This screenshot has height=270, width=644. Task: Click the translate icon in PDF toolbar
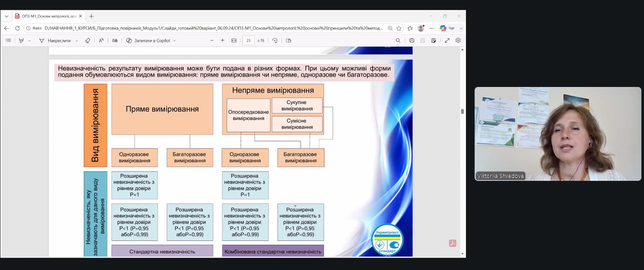click(115, 41)
